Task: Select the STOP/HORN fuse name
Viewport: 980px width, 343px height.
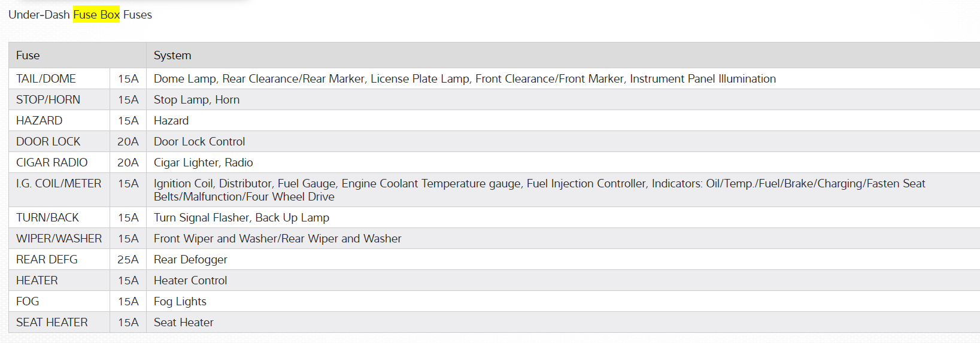Action: pos(48,99)
